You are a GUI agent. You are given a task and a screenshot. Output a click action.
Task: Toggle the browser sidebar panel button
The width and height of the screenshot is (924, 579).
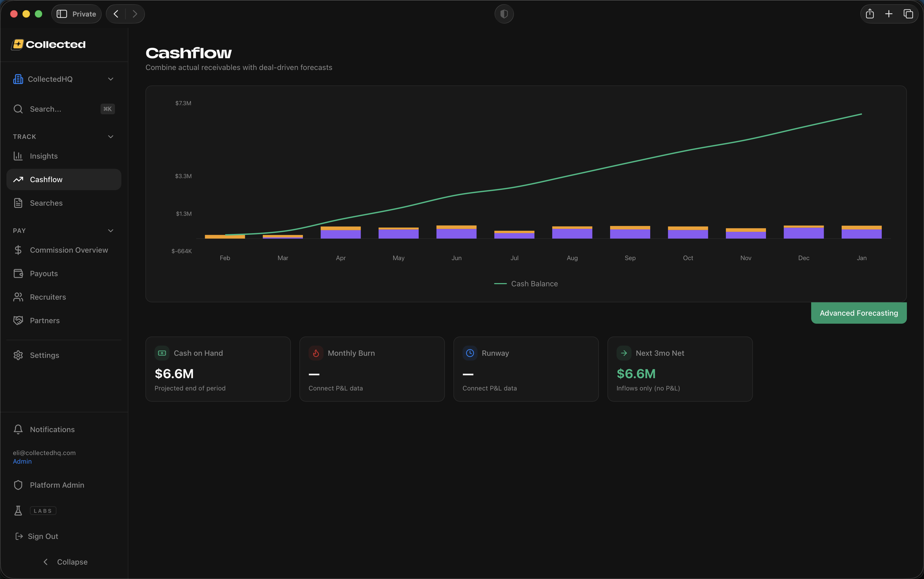coord(62,14)
